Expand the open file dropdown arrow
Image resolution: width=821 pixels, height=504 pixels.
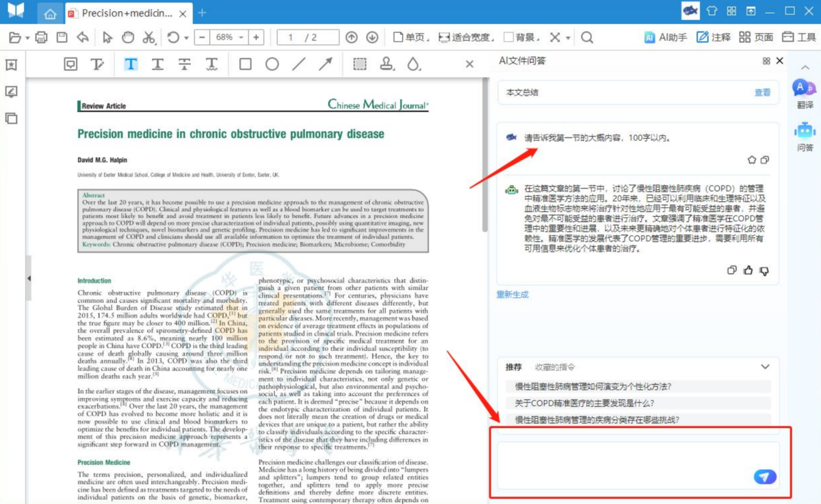27,38
